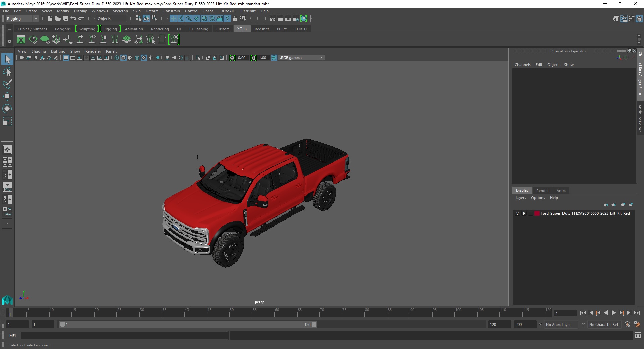Click the last XGen shelf icon with X mark
The height and width of the screenshot is (349, 644).
coord(174,40)
